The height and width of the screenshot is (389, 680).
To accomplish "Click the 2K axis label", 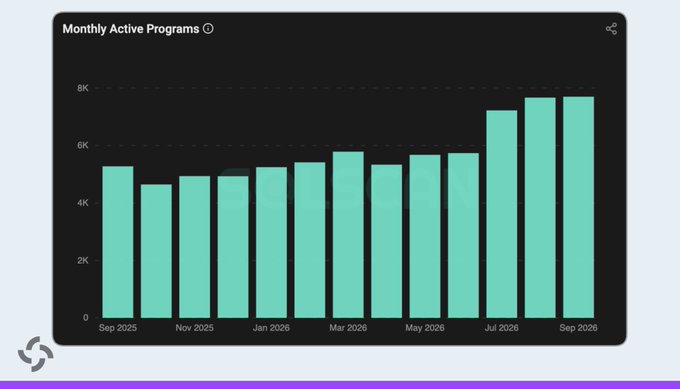I will pyautogui.click(x=83, y=260).
